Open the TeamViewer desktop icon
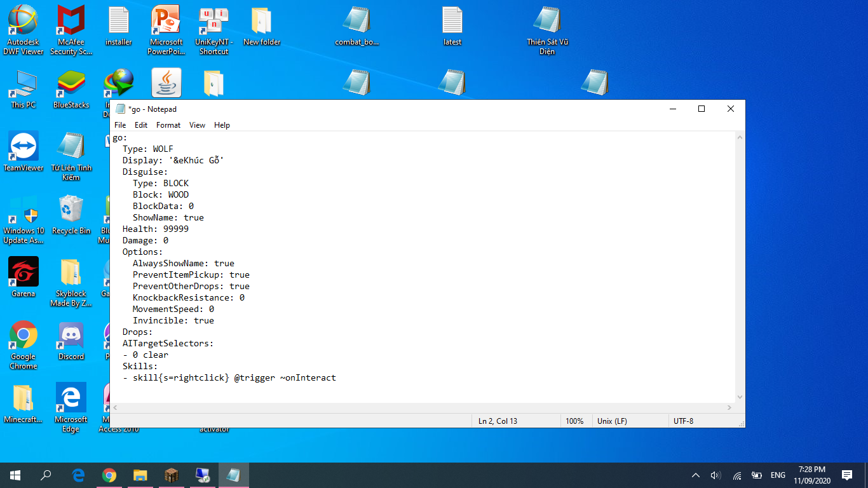 [x=24, y=147]
